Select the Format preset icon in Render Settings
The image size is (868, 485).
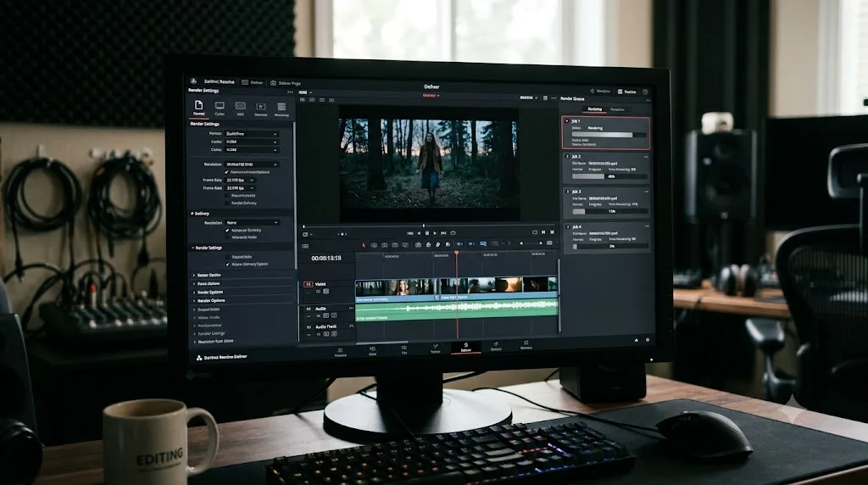198,108
